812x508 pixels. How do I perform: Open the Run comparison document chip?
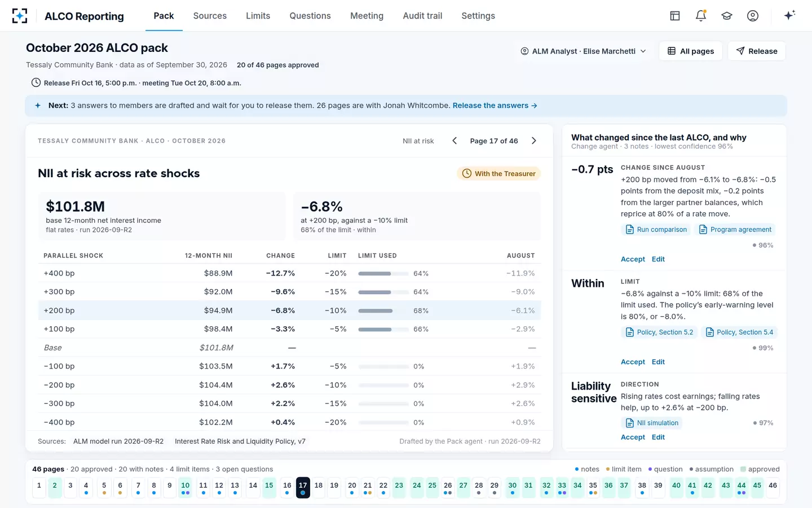pos(656,230)
